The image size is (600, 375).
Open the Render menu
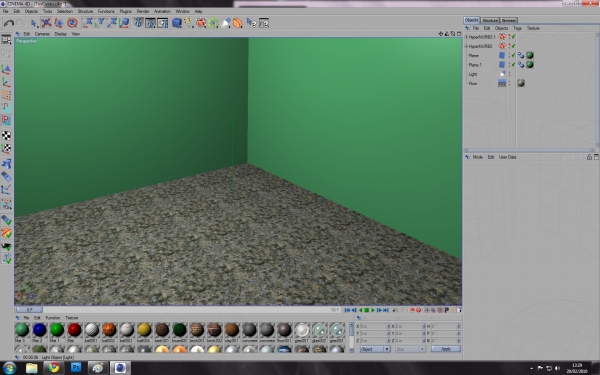pos(143,11)
